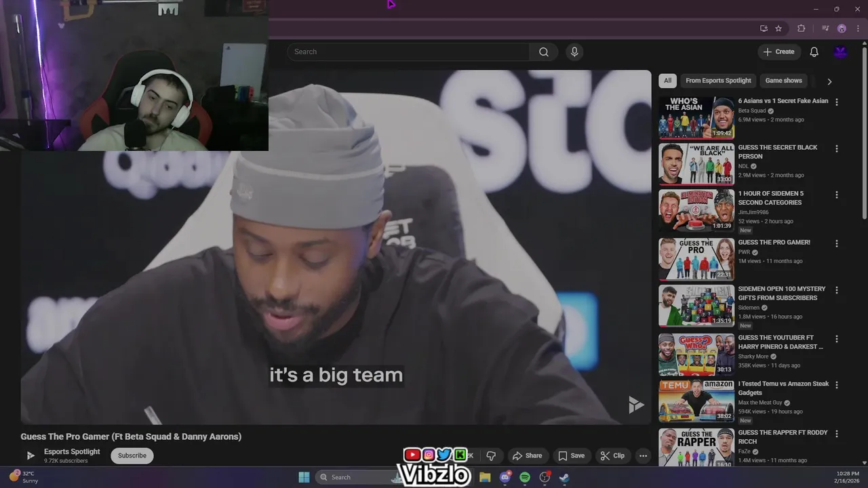
Task: Open Windows Start menu
Action: (x=304, y=477)
